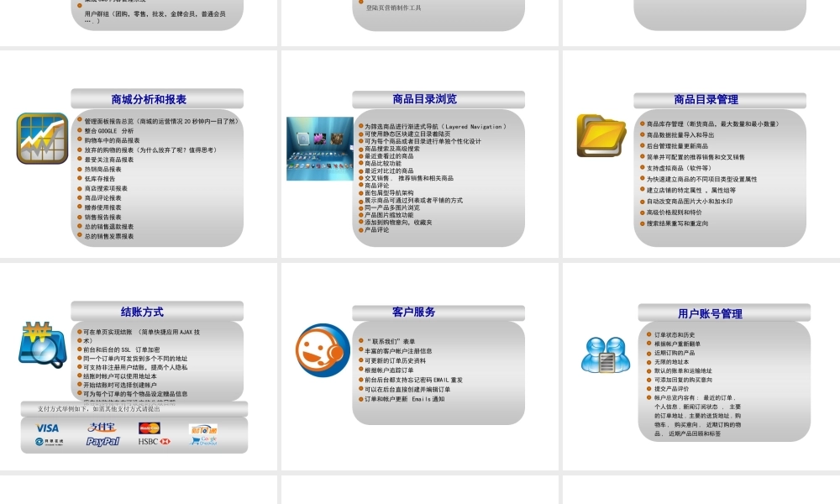
Task: Select the slide title 商品目录管理
Action: [x=706, y=100]
